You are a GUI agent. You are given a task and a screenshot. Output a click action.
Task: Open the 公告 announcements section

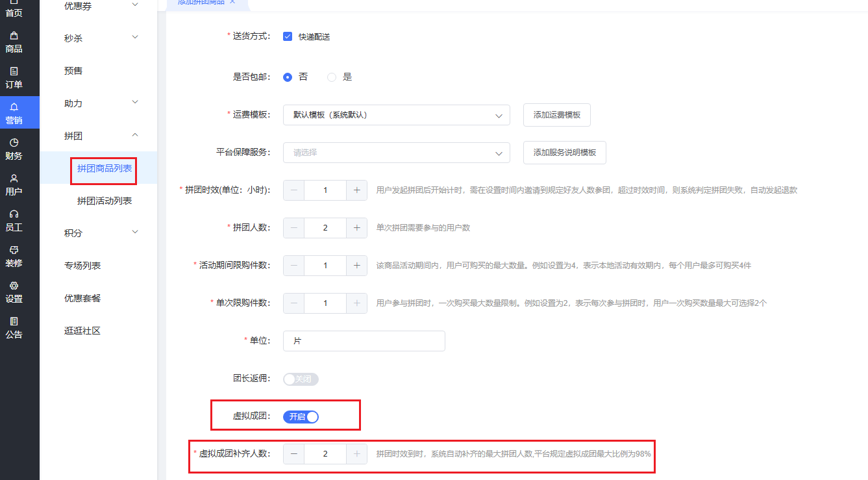pyautogui.click(x=14, y=327)
